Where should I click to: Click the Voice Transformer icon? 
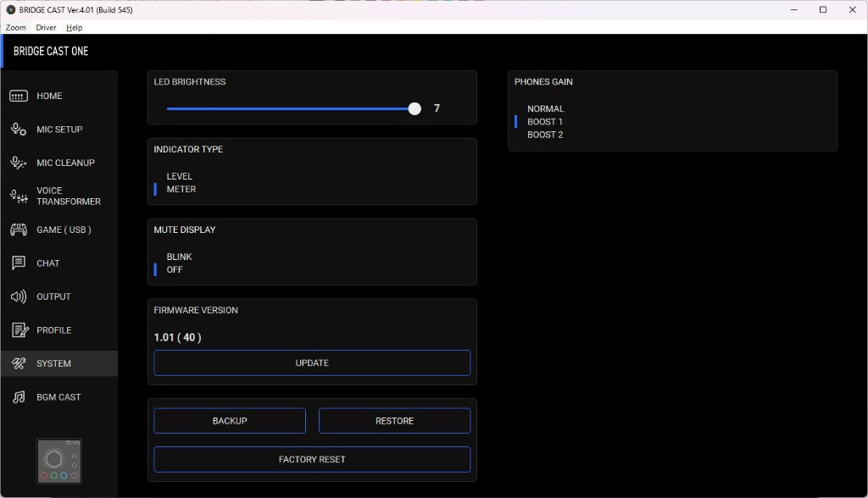point(19,196)
